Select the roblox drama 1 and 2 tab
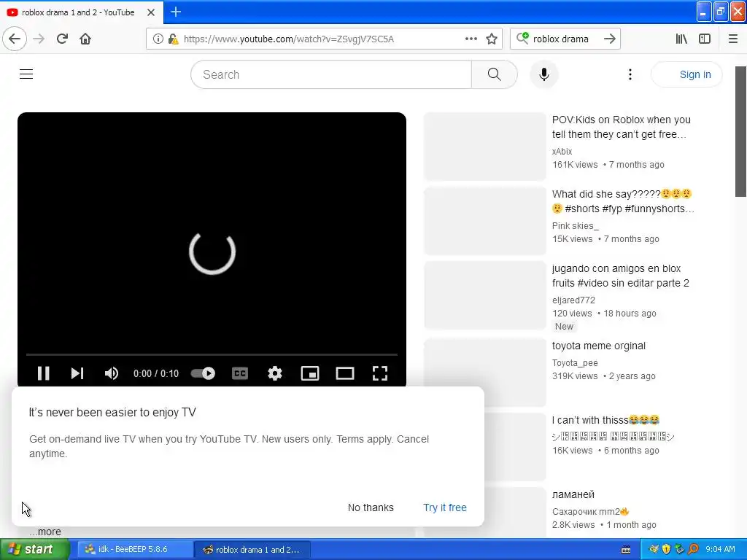The image size is (747, 560). 78,12
